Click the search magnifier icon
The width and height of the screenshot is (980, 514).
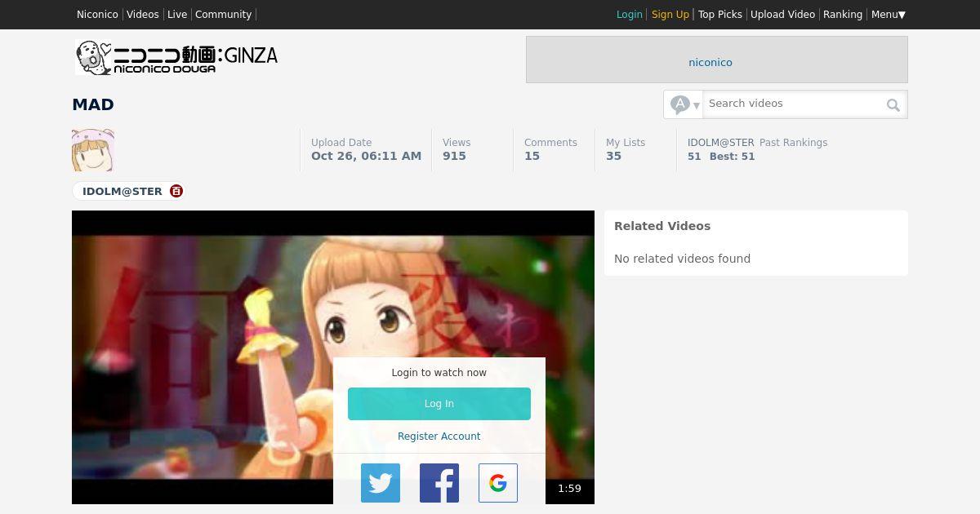coord(893,104)
